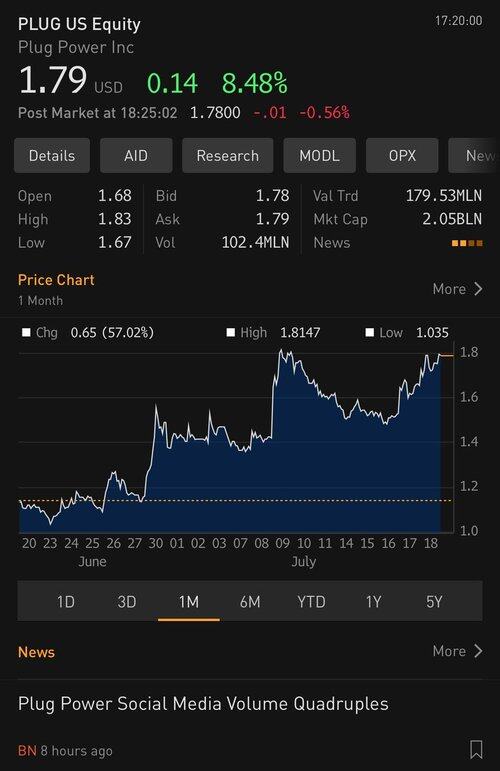Tap the Research button

pos(228,155)
